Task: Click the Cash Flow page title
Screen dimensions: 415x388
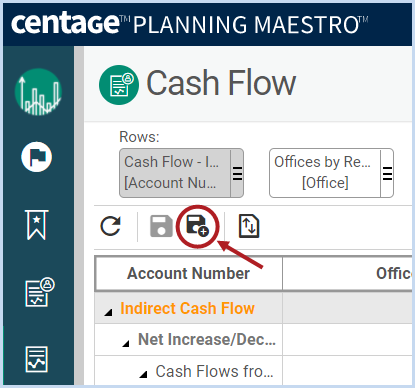Action: pyautogui.click(x=221, y=83)
